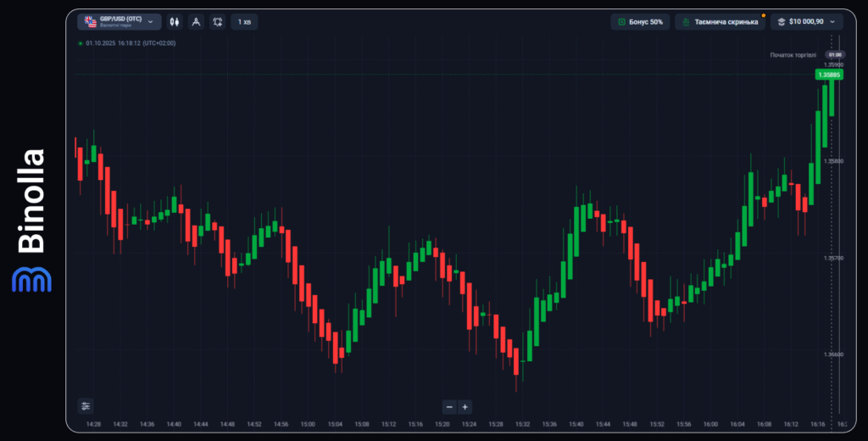Click the chart layout icon beside the compass
Screen dimensions: 868x441
pos(218,21)
